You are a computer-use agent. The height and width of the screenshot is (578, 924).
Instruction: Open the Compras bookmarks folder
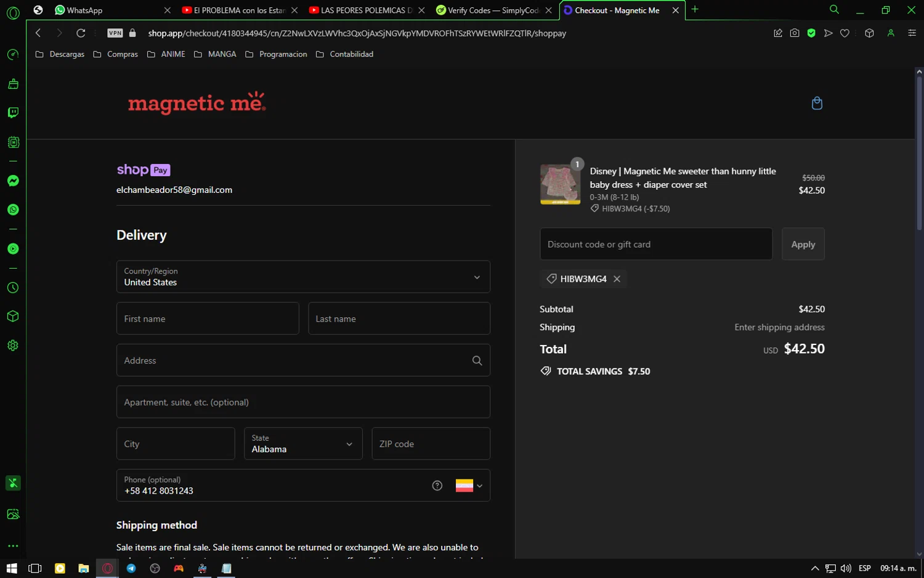[x=116, y=54]
